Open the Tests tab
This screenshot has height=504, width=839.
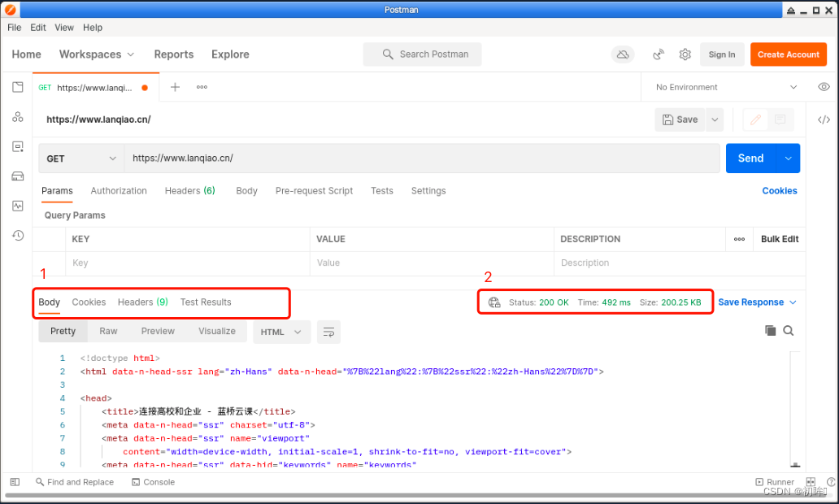pos(382,191)
